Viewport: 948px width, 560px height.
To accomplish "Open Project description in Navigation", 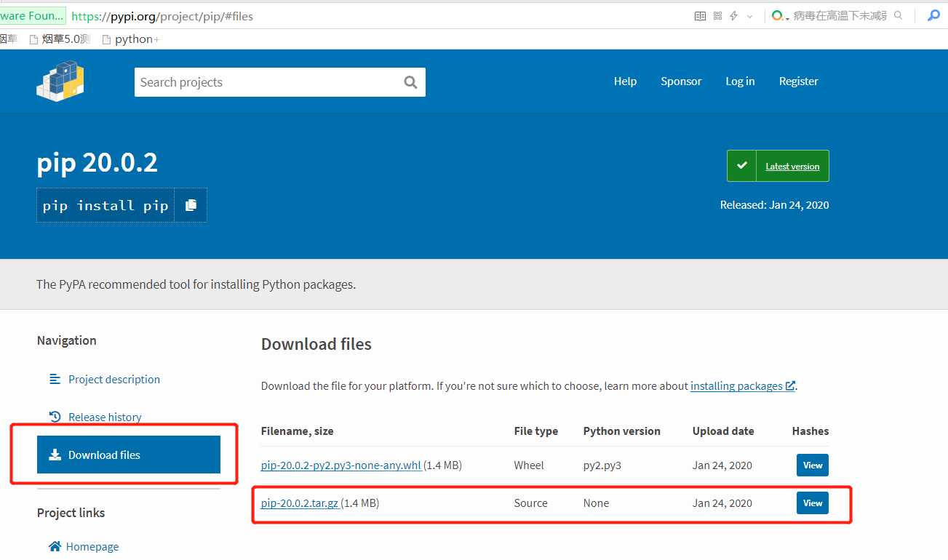I will tap(114, 379).
